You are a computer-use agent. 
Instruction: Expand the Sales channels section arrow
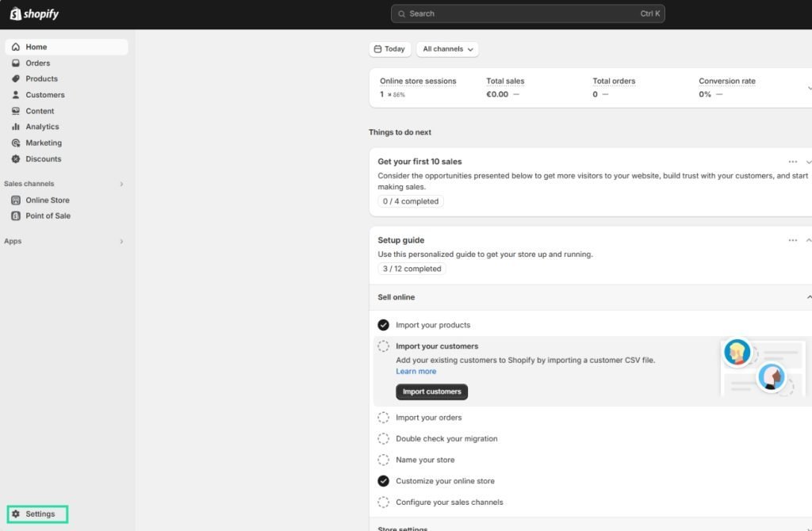(x=121, y=184)
